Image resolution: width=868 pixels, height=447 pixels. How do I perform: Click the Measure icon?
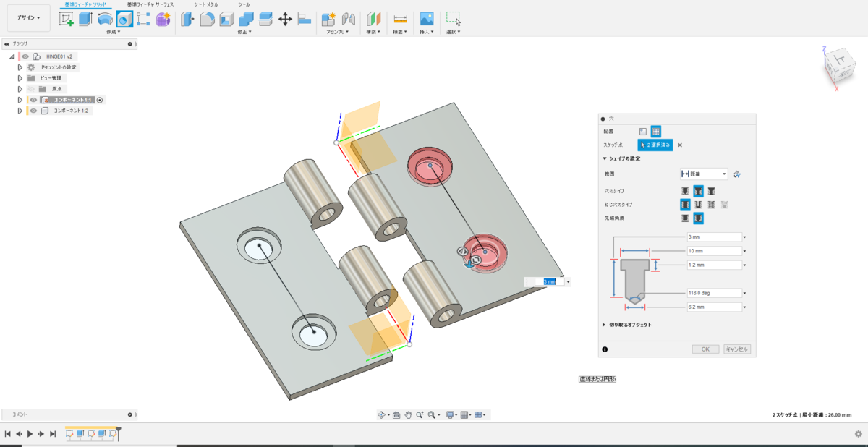click(400, 20)
